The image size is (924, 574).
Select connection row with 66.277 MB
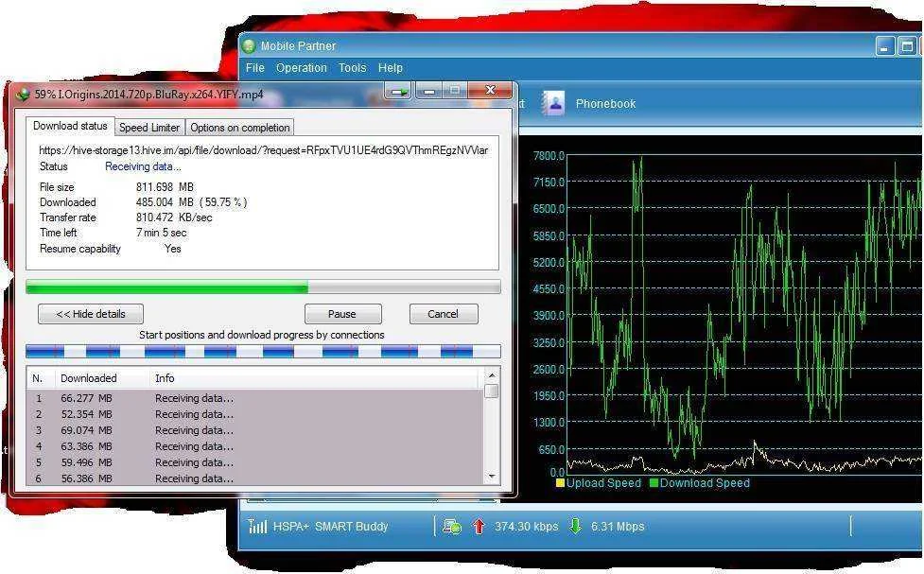[x=254, y=398]
